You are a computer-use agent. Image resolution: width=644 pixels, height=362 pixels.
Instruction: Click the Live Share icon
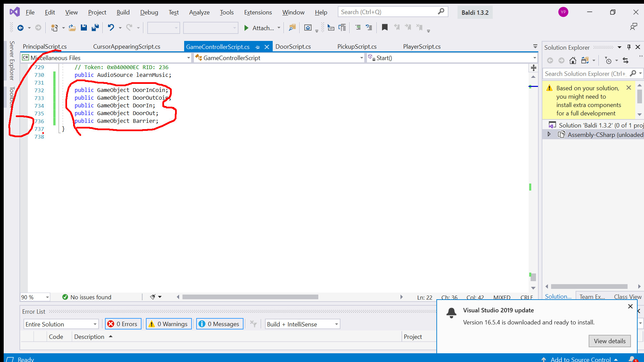coord(633,27)
